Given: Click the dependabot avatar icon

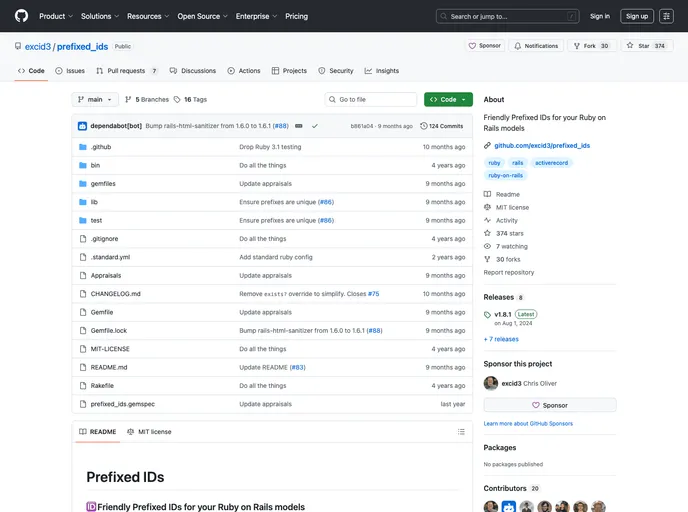Looking at the screenshot, I should (x=82, y=126).
